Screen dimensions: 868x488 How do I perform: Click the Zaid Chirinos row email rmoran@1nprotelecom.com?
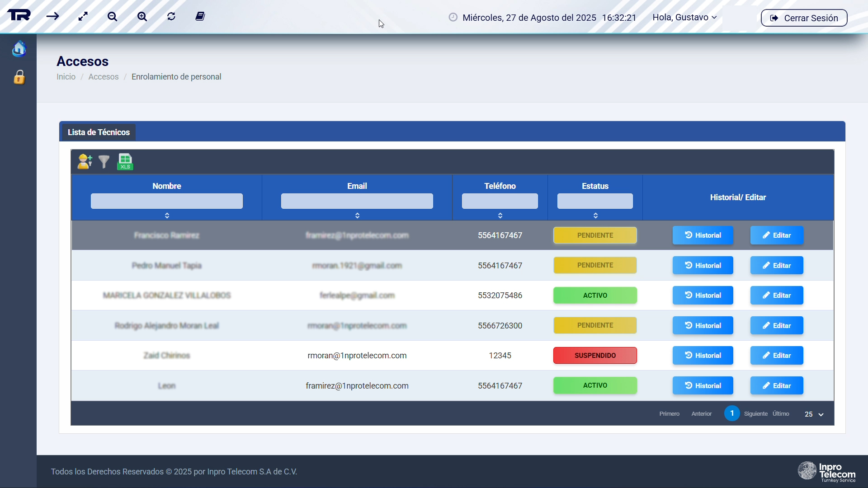(357, 356)
